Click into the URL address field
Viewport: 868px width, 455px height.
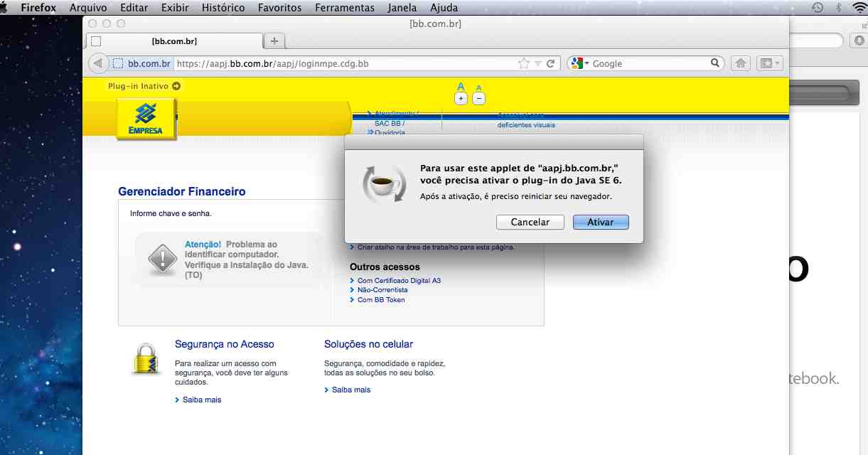345,63
